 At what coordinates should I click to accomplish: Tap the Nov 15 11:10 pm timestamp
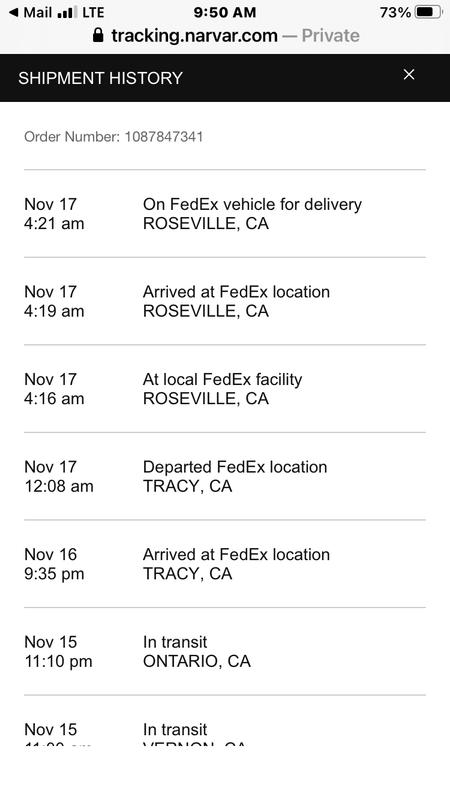tap(58, 652)
